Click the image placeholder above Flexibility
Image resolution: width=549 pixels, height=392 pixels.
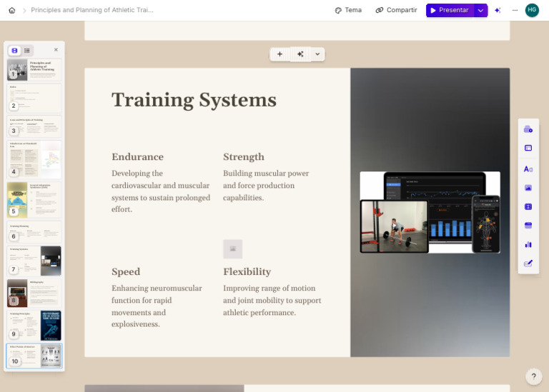pos(233,249)
